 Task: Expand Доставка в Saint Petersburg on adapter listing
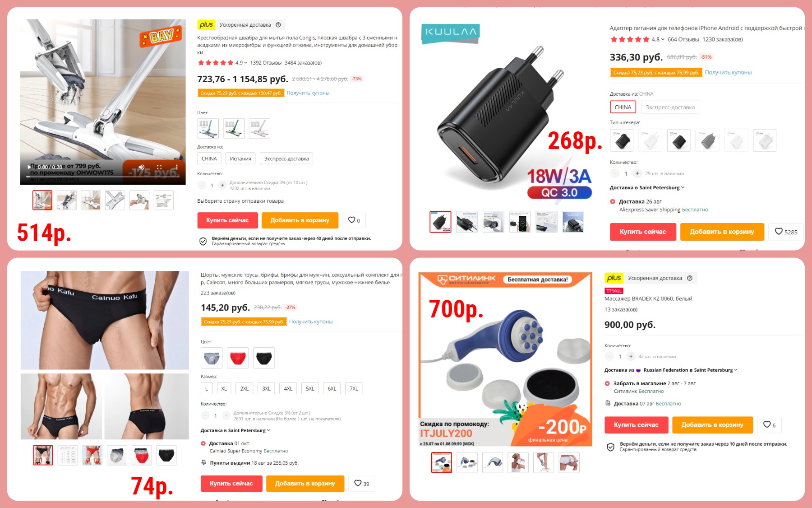click(647, 187)
